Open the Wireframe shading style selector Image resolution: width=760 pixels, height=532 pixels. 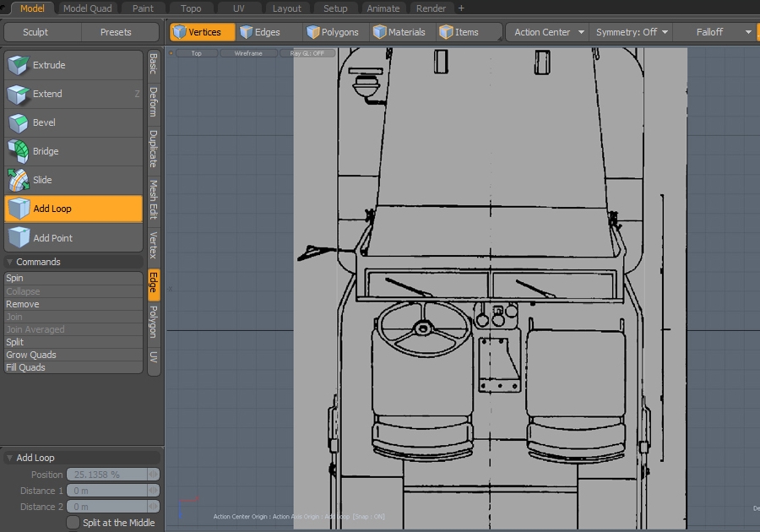click(248, 53)
